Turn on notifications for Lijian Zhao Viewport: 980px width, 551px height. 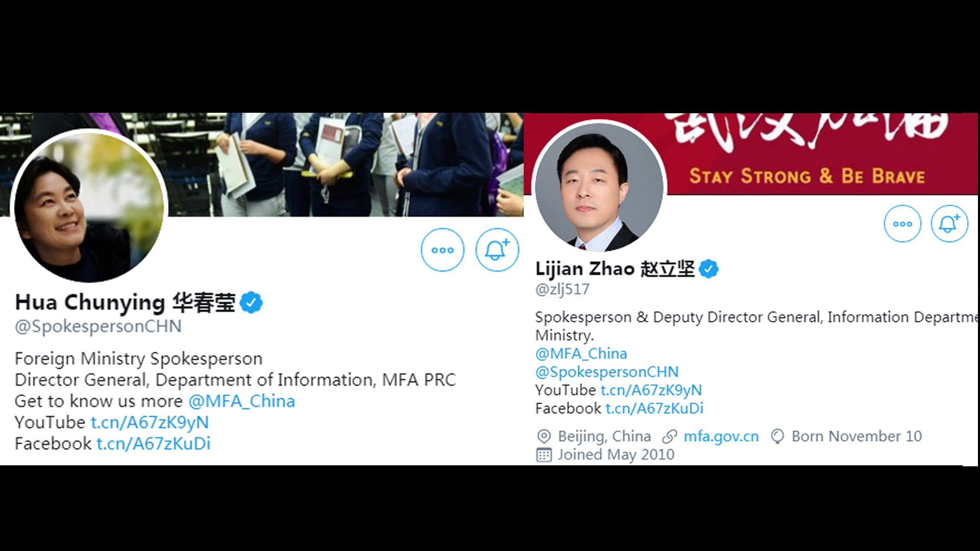[949, 223]
